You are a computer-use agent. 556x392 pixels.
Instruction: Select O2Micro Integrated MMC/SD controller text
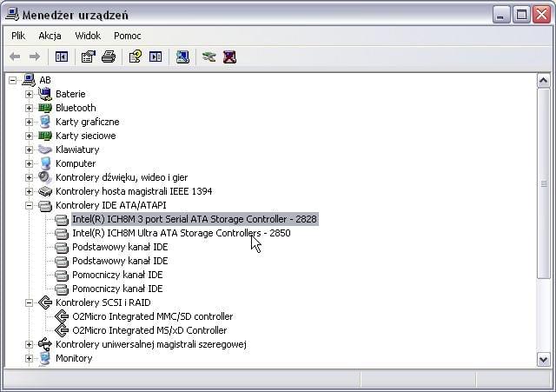[x=153, y=316]
